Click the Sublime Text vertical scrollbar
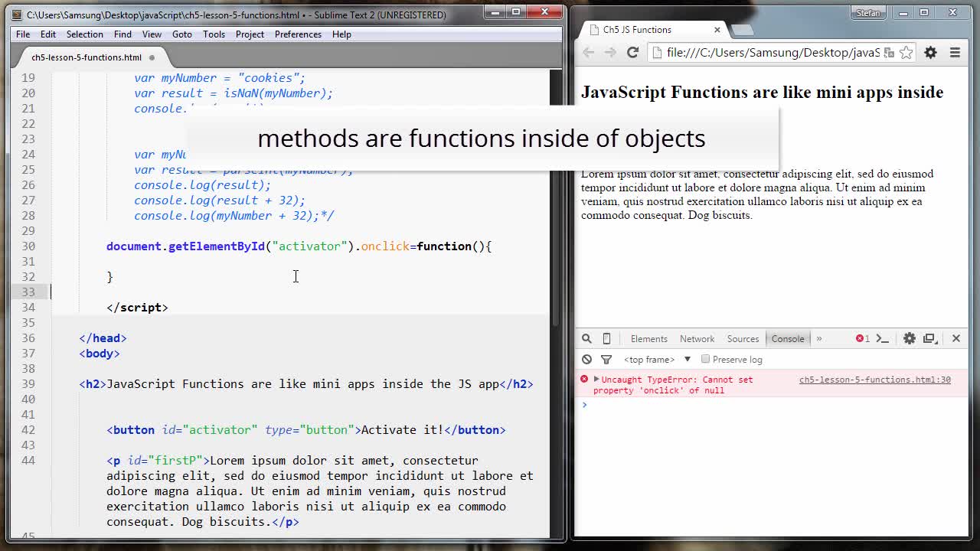This screenshot has height=551, width=980. click(x=556, y=199)
